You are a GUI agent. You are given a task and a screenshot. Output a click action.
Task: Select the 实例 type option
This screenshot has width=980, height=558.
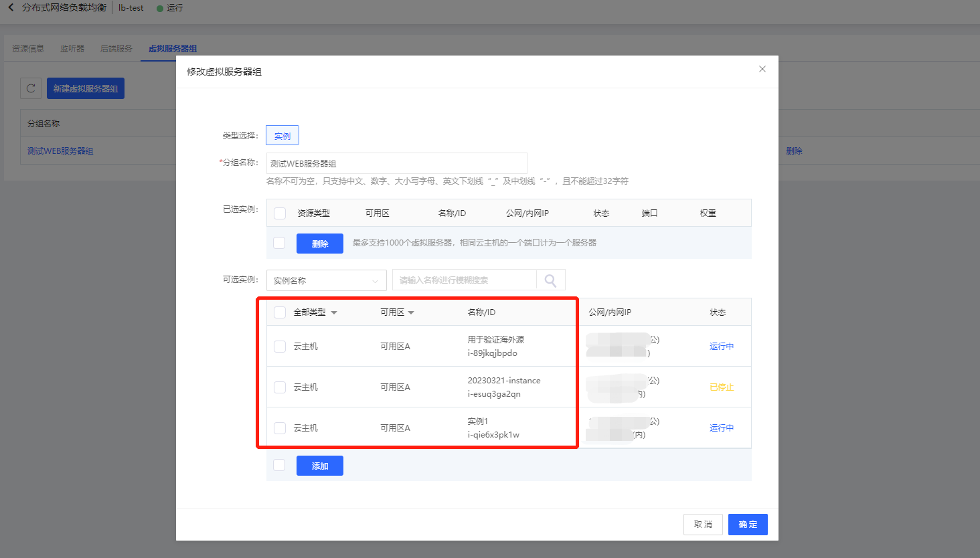click(282, 136)
